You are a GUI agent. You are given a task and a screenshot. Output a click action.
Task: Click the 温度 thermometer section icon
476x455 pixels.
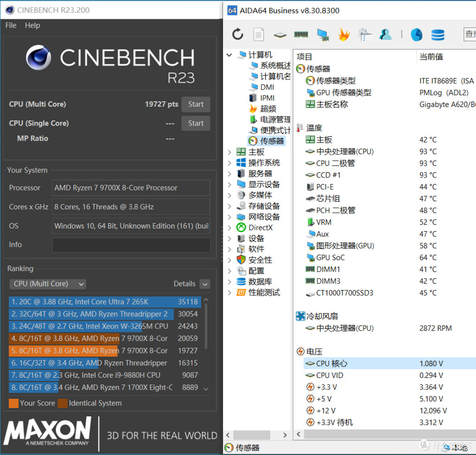click(300, 128)
